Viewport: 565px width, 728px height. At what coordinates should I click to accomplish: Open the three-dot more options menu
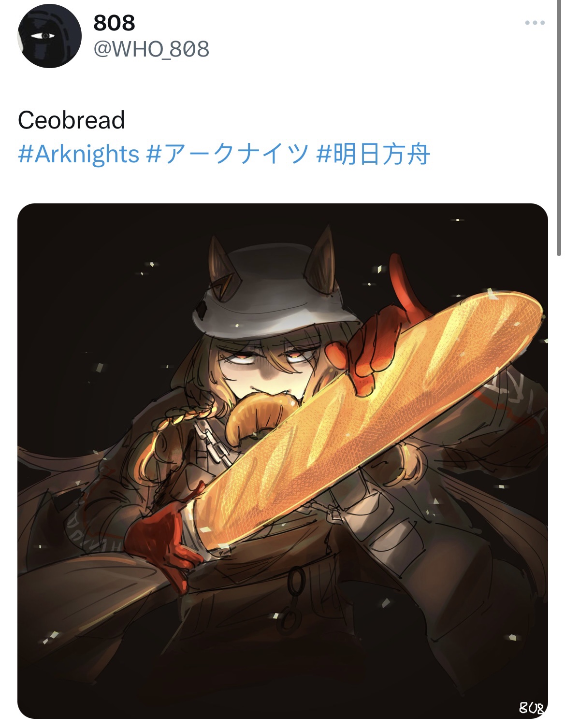coord(535,23)
